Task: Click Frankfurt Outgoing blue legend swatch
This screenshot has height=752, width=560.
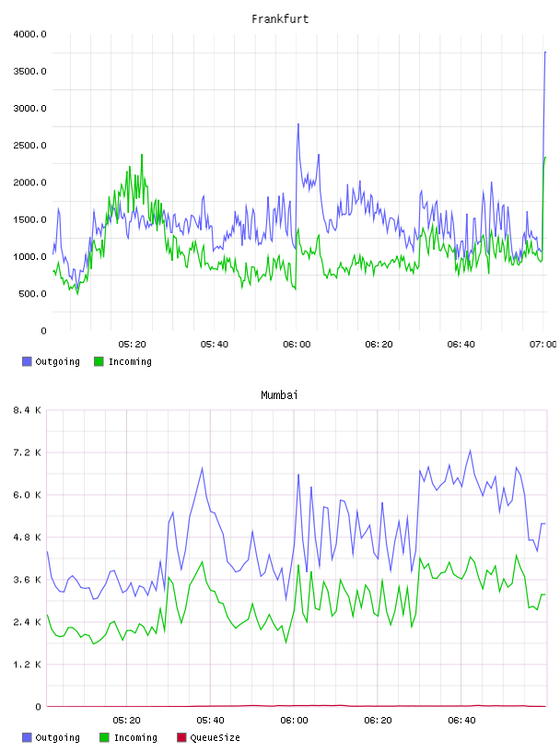Action: click(27, 361)
